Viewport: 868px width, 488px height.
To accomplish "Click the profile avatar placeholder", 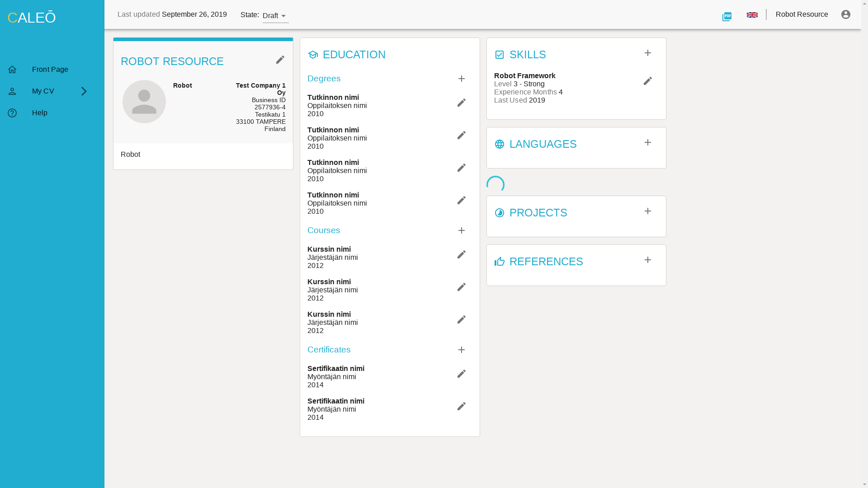I will [x=144, y=102].
